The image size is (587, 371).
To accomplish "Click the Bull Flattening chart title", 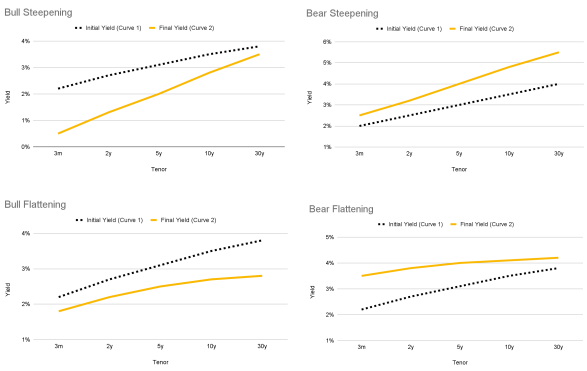I will coord(35,204).
